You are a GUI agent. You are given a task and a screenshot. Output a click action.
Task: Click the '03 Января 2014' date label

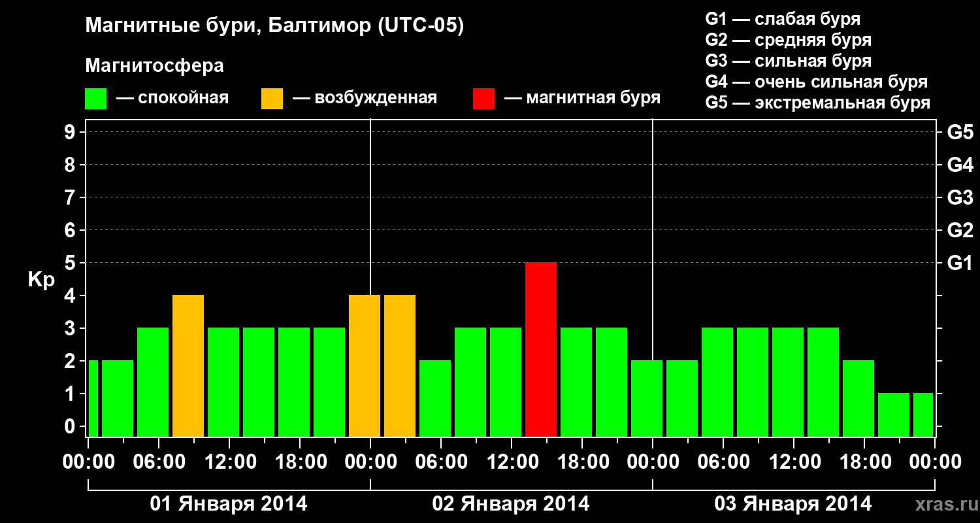pos(793,504)
